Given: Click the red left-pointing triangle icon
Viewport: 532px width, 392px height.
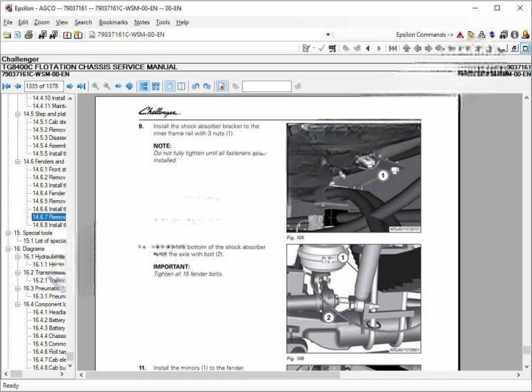Looking at the screenshot, I should (368, 48).
